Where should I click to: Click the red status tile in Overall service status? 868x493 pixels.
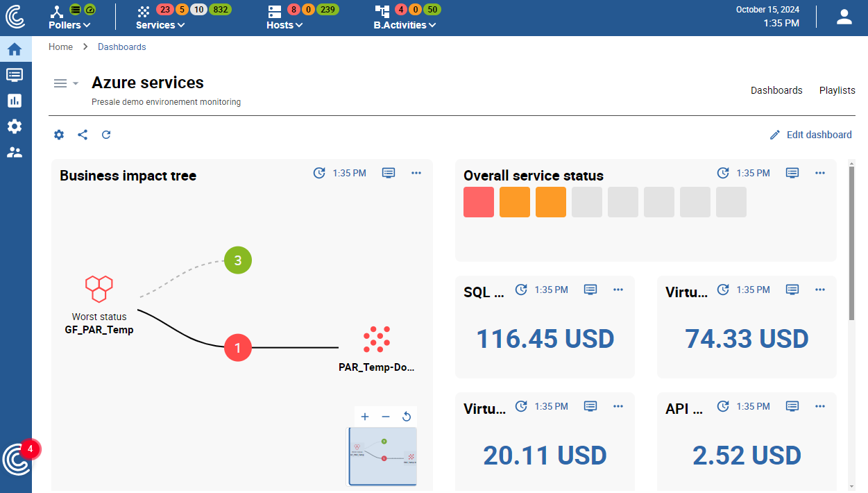tap(478, 202)
